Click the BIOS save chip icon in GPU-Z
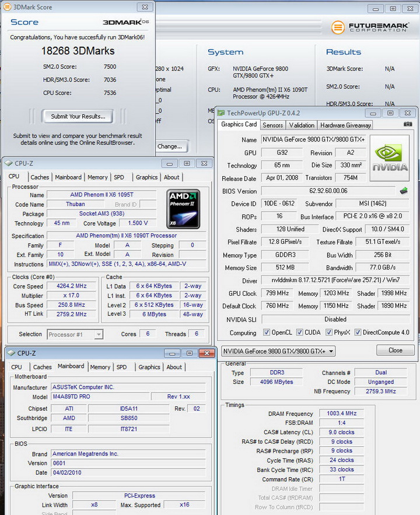 [404, 191]
